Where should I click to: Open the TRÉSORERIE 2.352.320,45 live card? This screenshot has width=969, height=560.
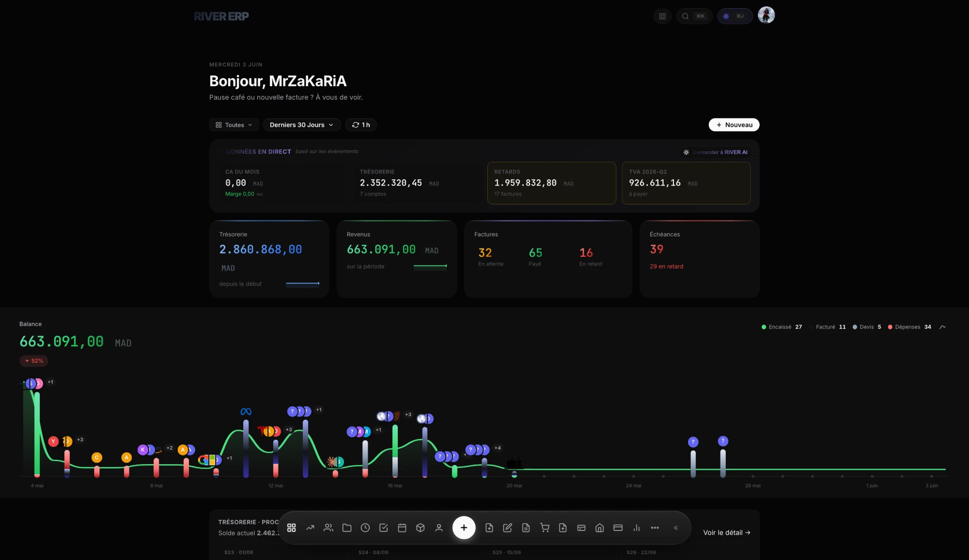click(418, 183)
